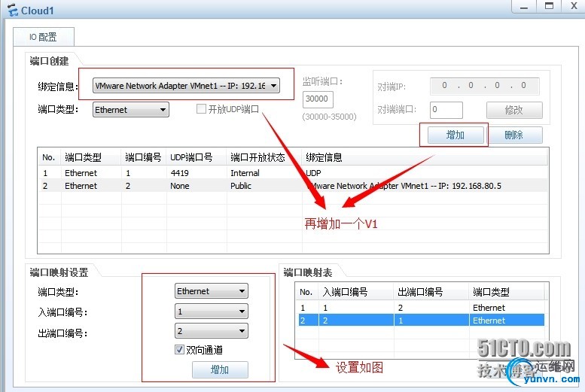Image resolution: width=585 pixels, height=392 pixels.
Task: Toggle the 双向通道 checkbox
Action: pyautogui.click(x=179, y=349)
